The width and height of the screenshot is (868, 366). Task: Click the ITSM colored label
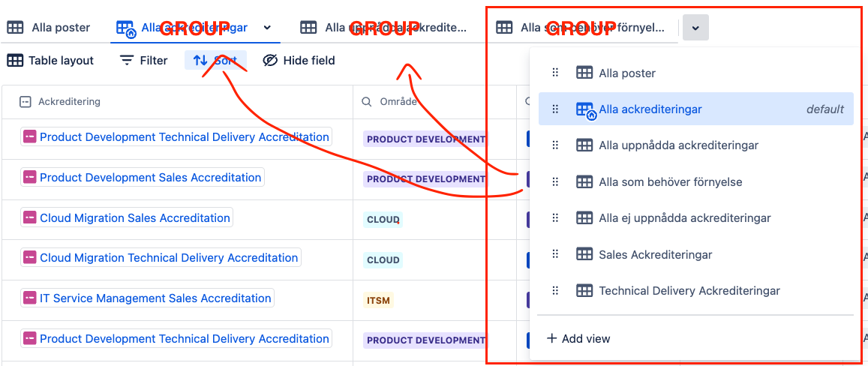pos(379,301)
